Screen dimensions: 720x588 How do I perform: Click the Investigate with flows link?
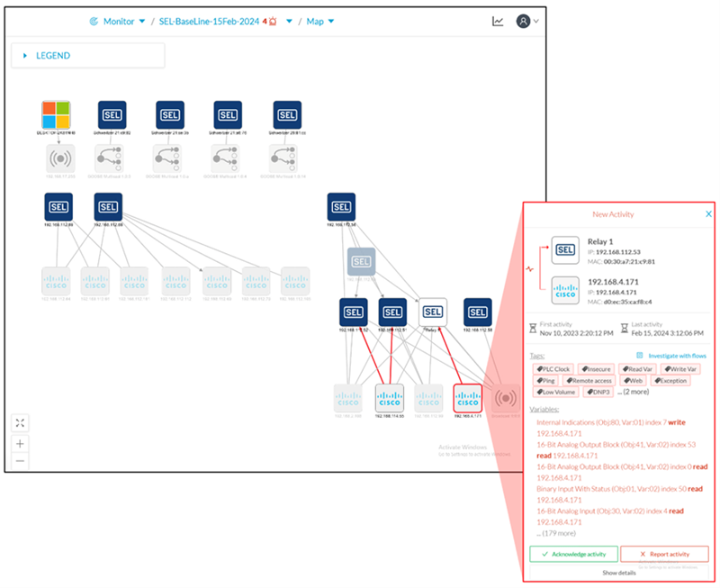670,356
